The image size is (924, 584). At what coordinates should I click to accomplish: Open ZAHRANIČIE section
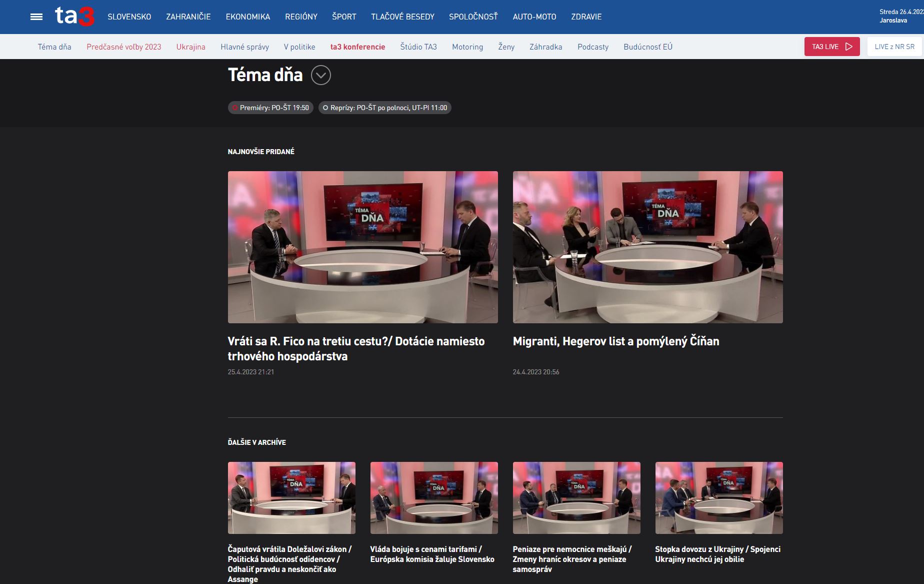(188, 17)
